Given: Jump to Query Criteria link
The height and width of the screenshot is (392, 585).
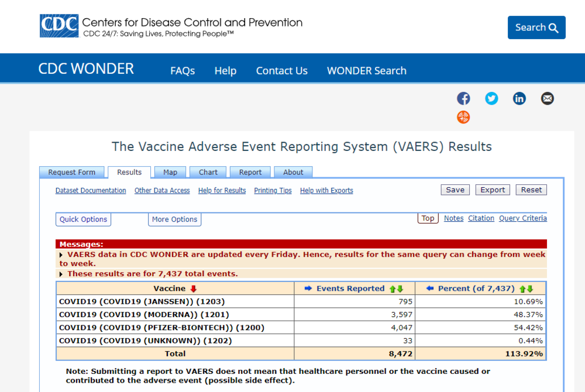Looking at the screenshot, I should 522,218.
